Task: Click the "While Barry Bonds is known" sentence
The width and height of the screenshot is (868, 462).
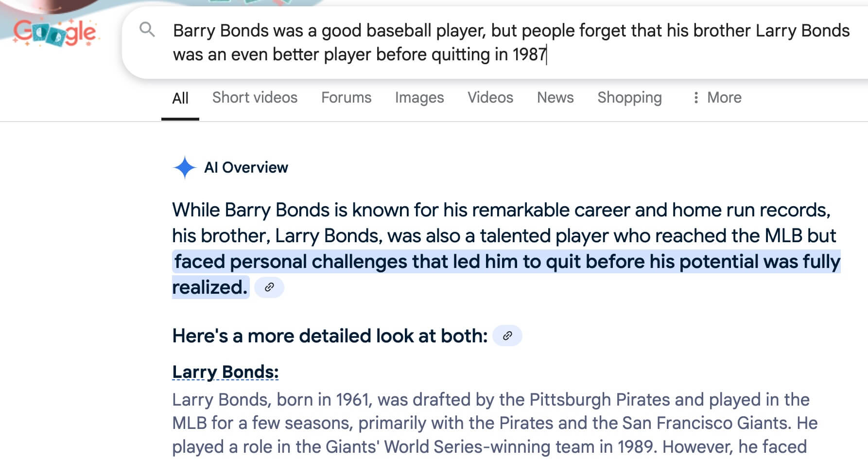Action: click(501, 211)
